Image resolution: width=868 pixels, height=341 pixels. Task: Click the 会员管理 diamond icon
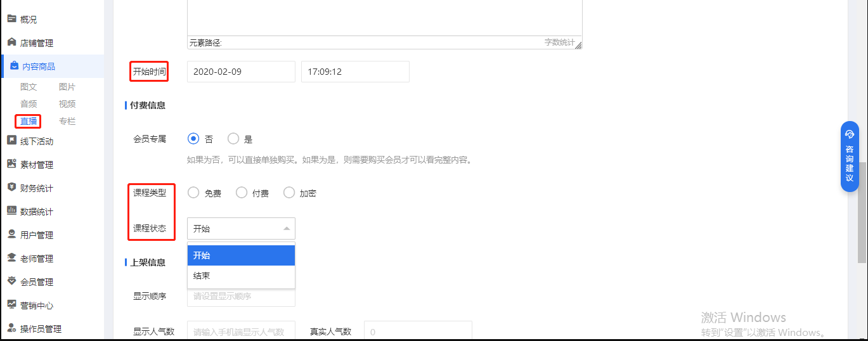(x=11, y=281)
